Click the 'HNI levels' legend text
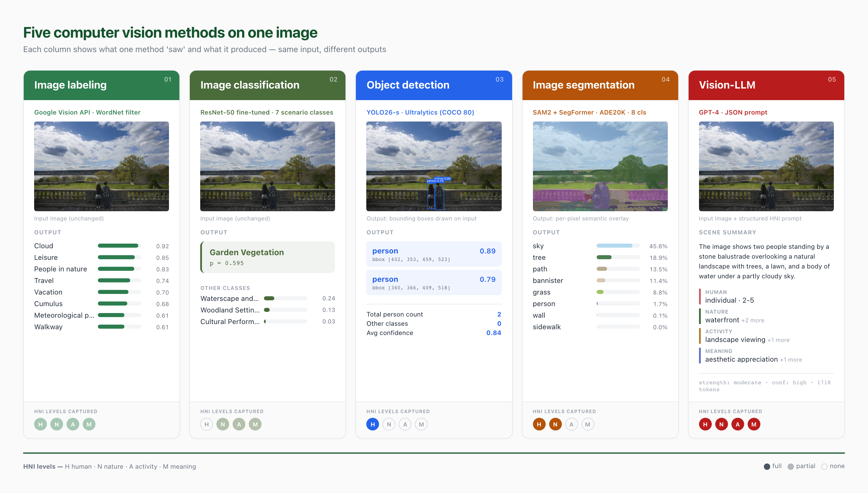Screen dimensions: 868x493 click(110, 467)
